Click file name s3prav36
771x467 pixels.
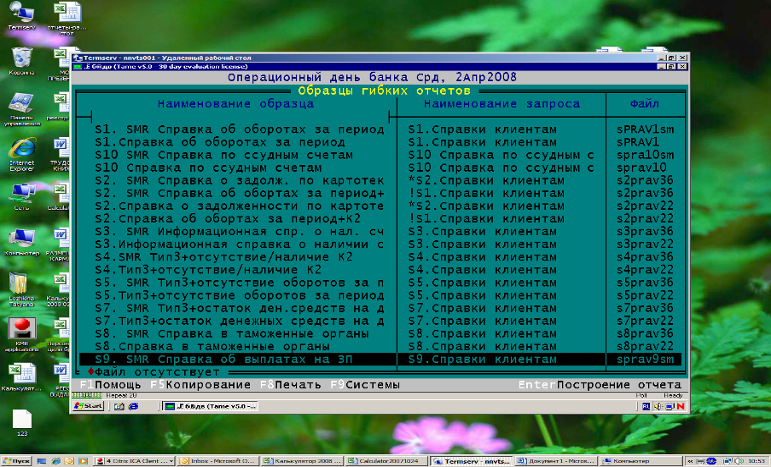point(645,232)
